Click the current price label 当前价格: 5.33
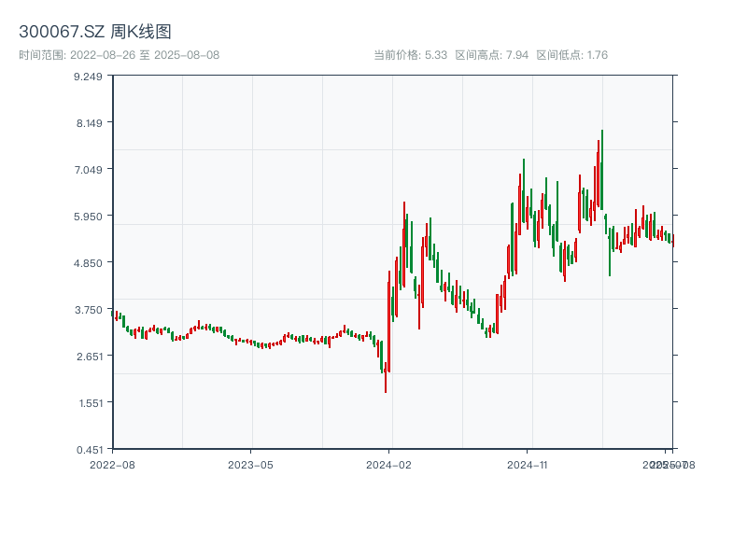The width and height of the screenshot is (747, 560). 410,55
